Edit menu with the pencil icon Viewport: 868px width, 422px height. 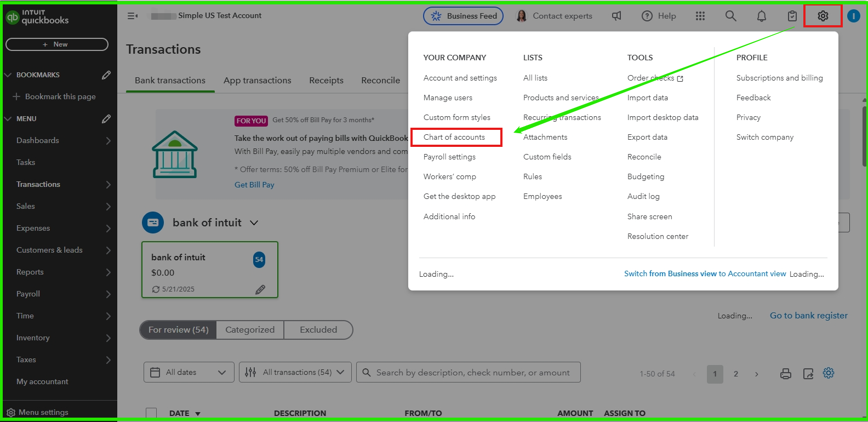point(106,118)
